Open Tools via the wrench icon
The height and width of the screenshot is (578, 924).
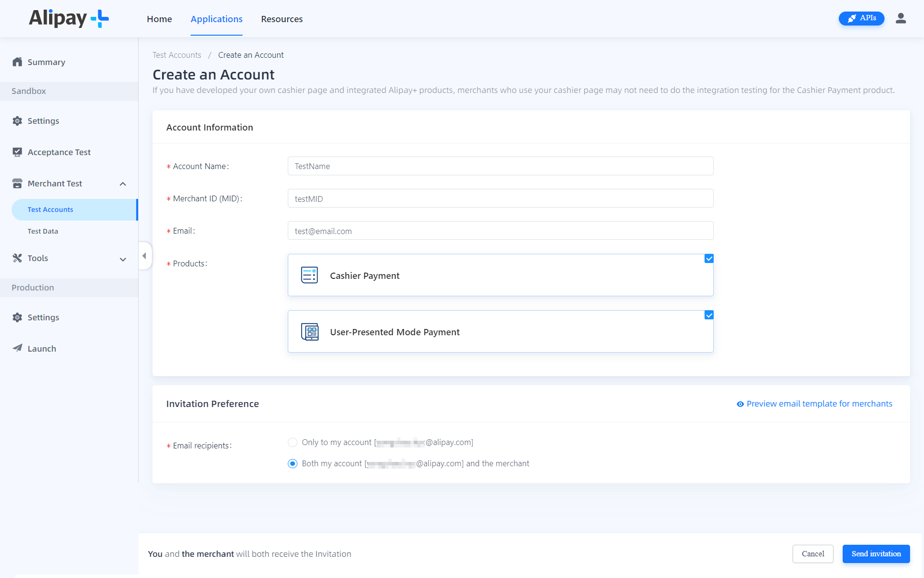(x=17, y=258)
